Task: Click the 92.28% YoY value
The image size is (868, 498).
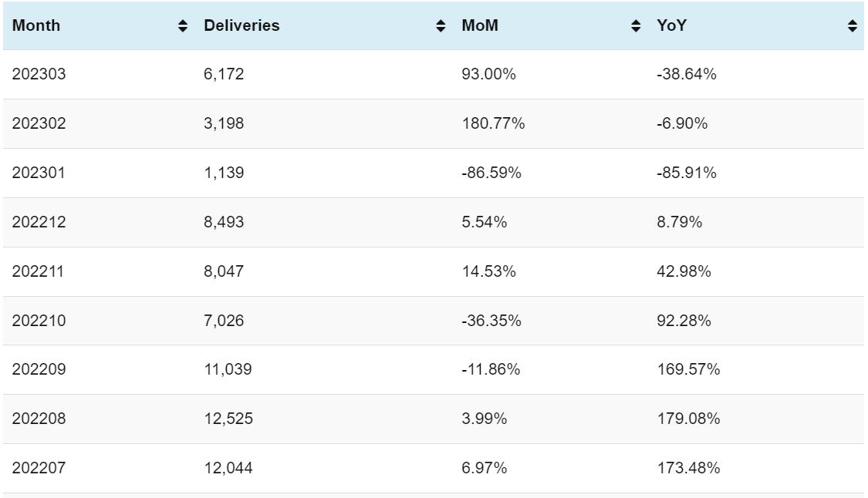Action: point(684,320)
